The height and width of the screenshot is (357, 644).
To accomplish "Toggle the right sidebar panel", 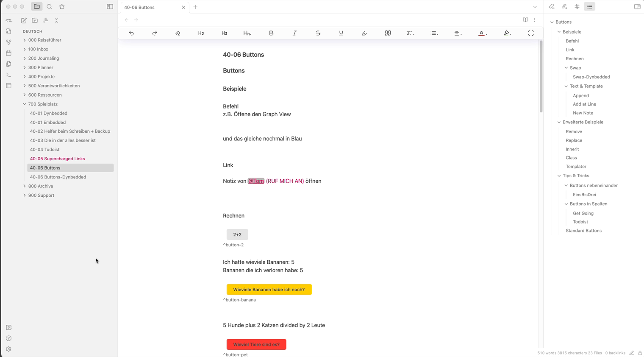I will [637, 7].
